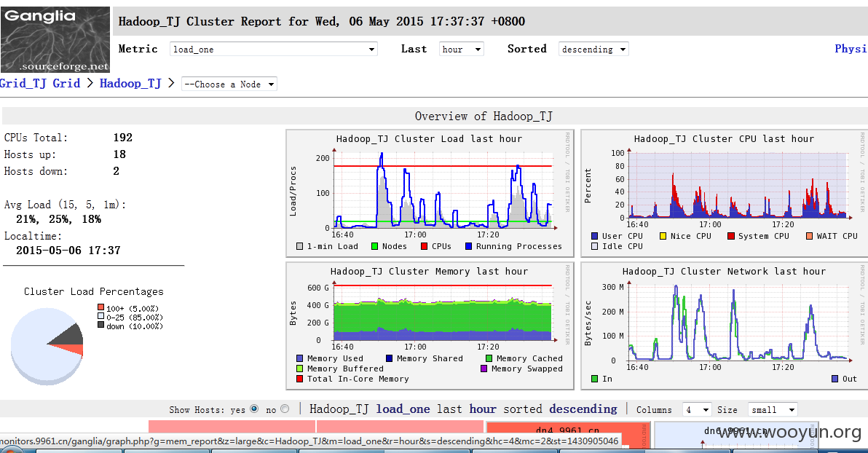The height and width of the screenshot is (453, 868).
Task: Click the Cluster Load Percentages pie chart
Action: coord(47,346)
